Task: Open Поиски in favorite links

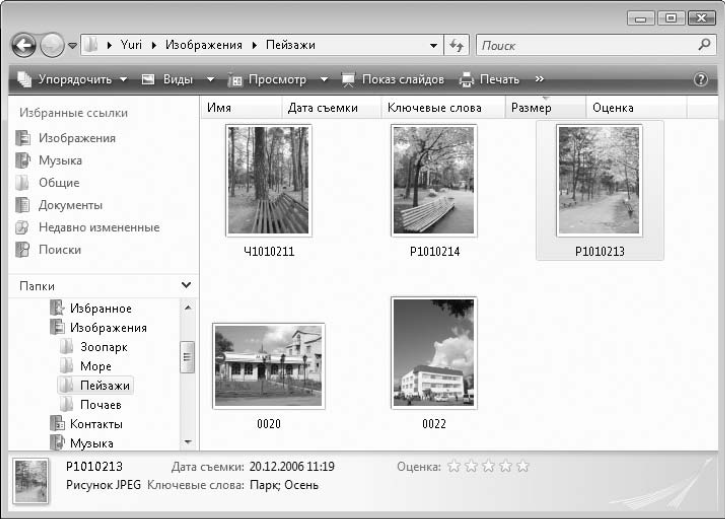Action: [59, 249]
